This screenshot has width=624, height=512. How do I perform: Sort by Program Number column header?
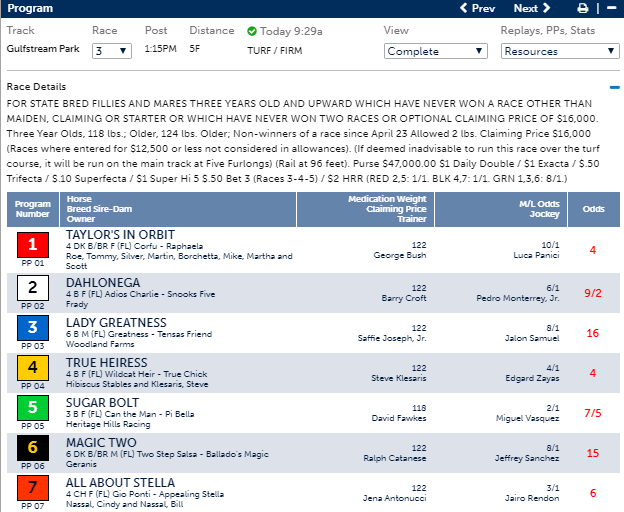[x=32, y=208]
